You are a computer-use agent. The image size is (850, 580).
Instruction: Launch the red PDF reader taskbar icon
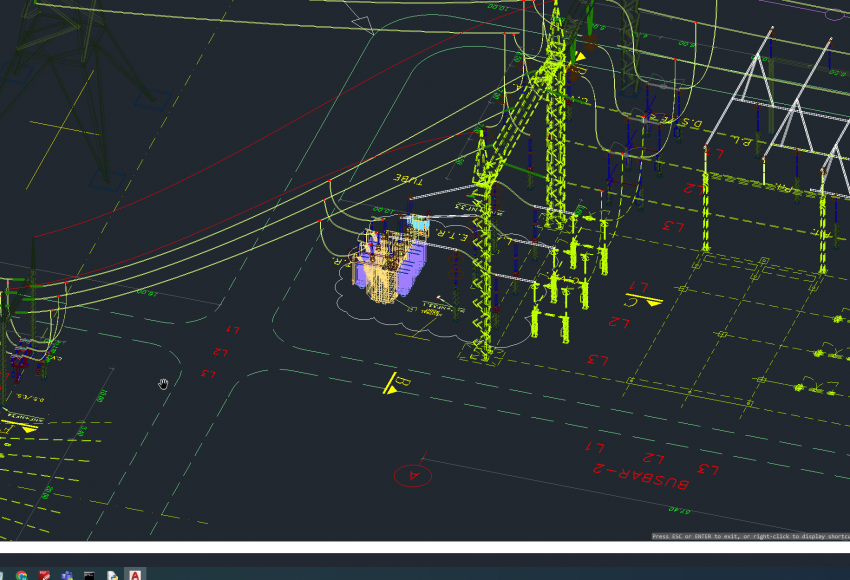[x=44, y=575]
